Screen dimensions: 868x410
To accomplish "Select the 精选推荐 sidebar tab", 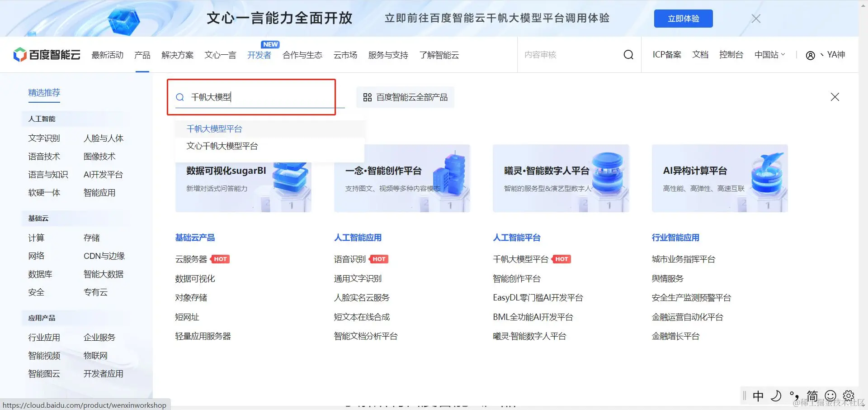I will [x=44, y=93].
